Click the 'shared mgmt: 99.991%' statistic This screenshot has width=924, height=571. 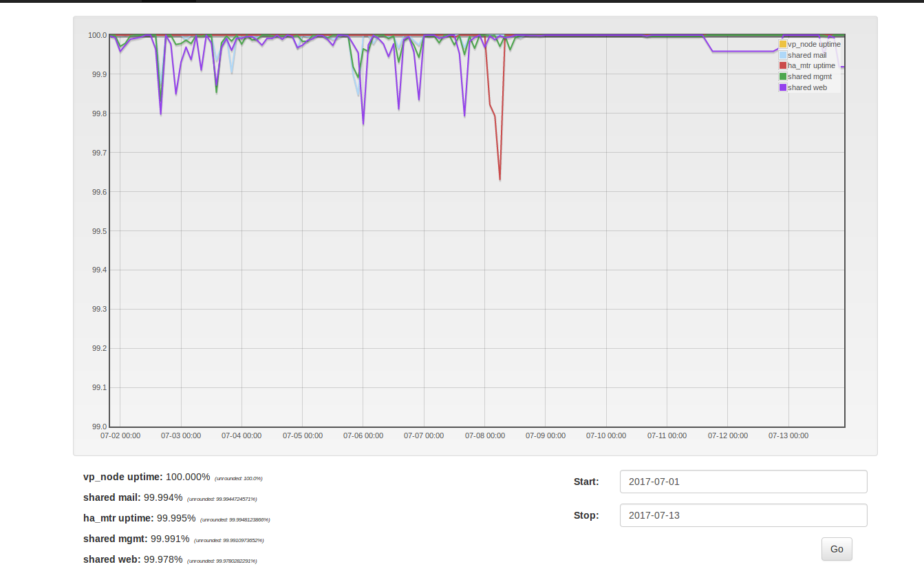pyautogui.click(x=135, y=539)
